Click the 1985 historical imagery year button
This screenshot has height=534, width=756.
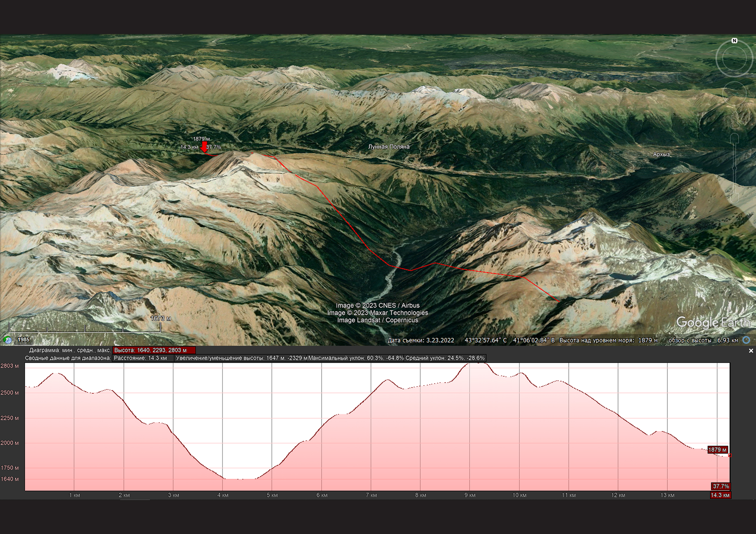pos(23,340)
